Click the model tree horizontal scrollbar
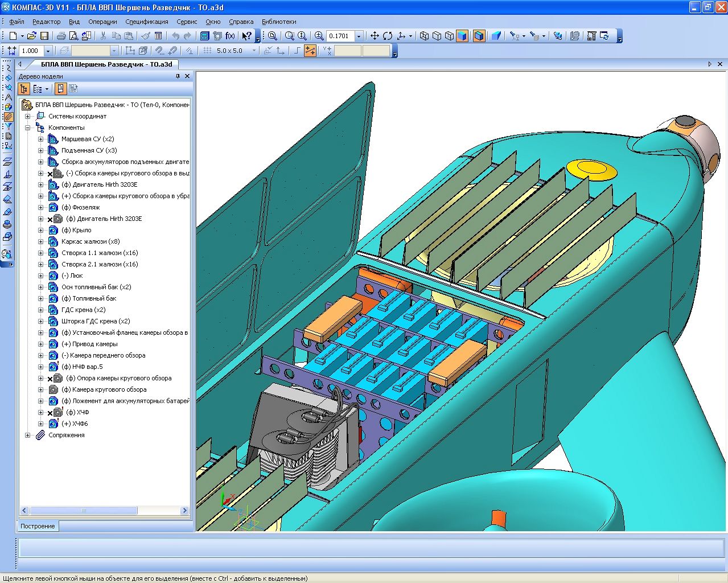The width and height of the screenshot is (728, 583). (84, 511)
